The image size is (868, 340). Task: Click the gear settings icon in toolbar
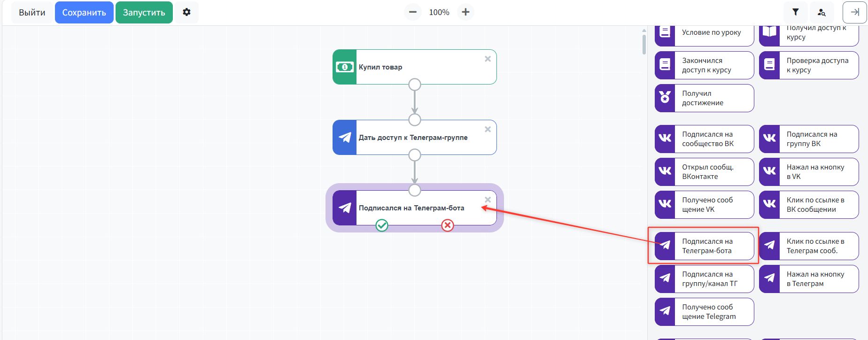pos(186,12)
